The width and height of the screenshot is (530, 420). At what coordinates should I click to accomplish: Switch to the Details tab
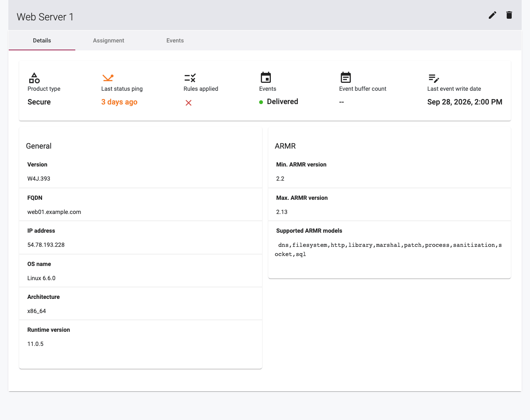click(42, 40)
